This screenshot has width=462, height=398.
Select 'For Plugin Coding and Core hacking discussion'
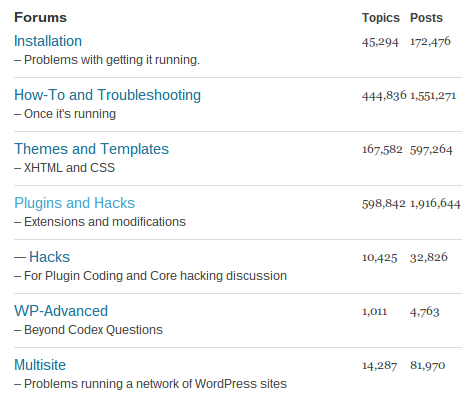click(x=155, y=276)
